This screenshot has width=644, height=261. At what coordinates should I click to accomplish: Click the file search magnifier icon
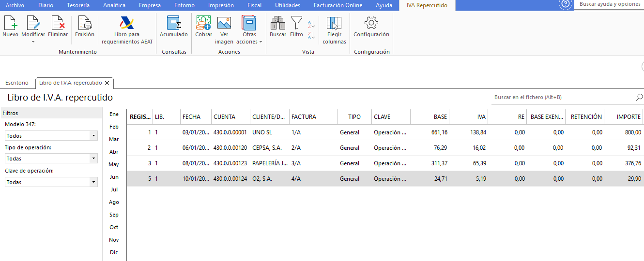point(639,97)
